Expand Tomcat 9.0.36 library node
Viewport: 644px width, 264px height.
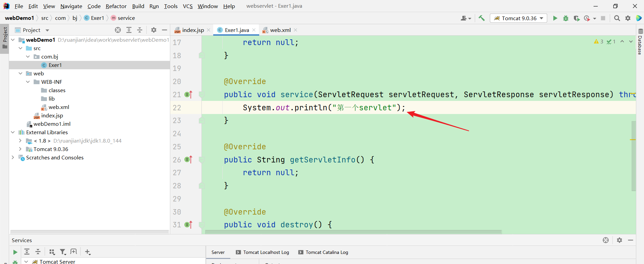[x=20, y=149]
